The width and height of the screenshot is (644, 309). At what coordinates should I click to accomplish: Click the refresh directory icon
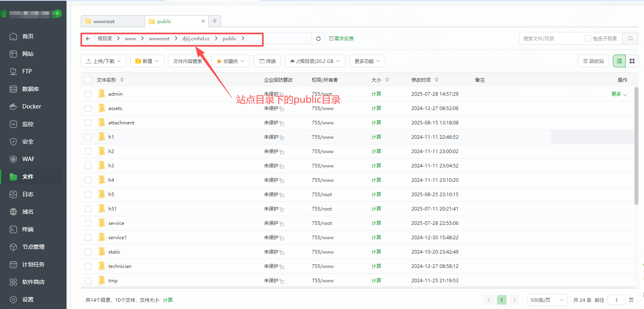coord(318,39)
